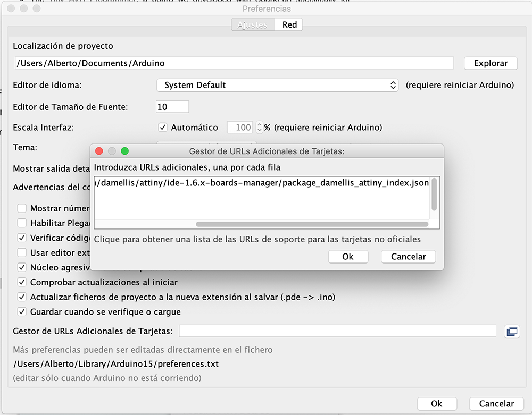Viewport: 532px width, 415px height.
Task: Click Ok in the Preferencias window
Action: [x=437, y=403]
